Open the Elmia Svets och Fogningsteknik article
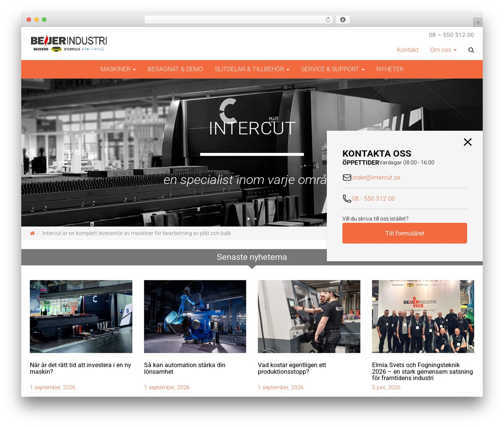The width and height of the screenshot is (504, 427). tap(422, 371)
